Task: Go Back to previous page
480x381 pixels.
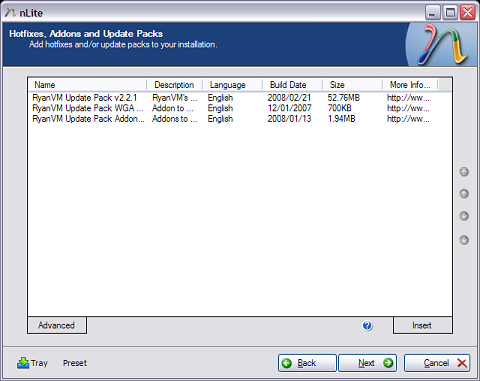Action: [307, 363]
